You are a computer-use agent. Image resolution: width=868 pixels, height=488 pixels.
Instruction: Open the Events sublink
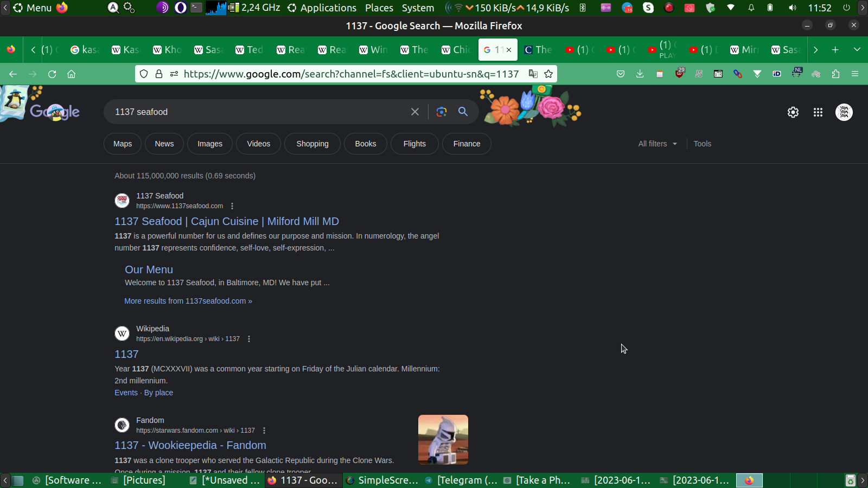click(126, 393)
